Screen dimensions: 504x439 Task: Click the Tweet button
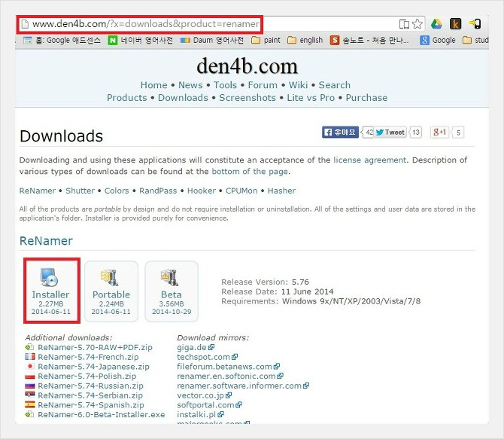[390, 132]
